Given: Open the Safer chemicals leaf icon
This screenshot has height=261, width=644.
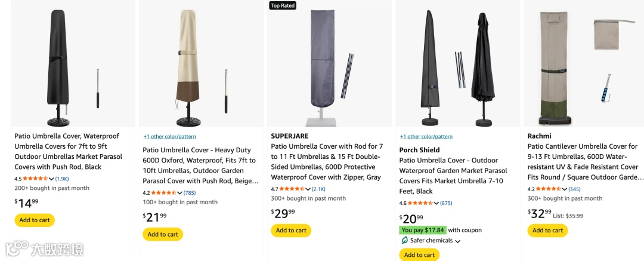Looking at the screenshot, I should tap(405, 240).
